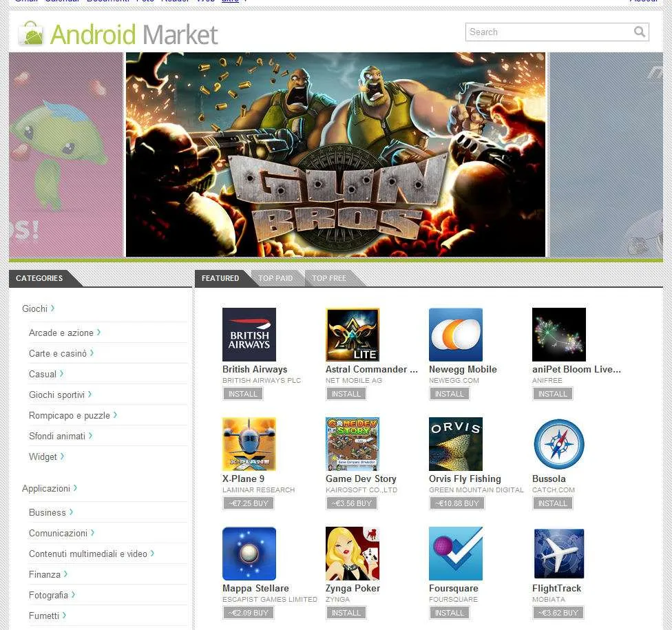Click the Bussola compass icon

[559, 444]
